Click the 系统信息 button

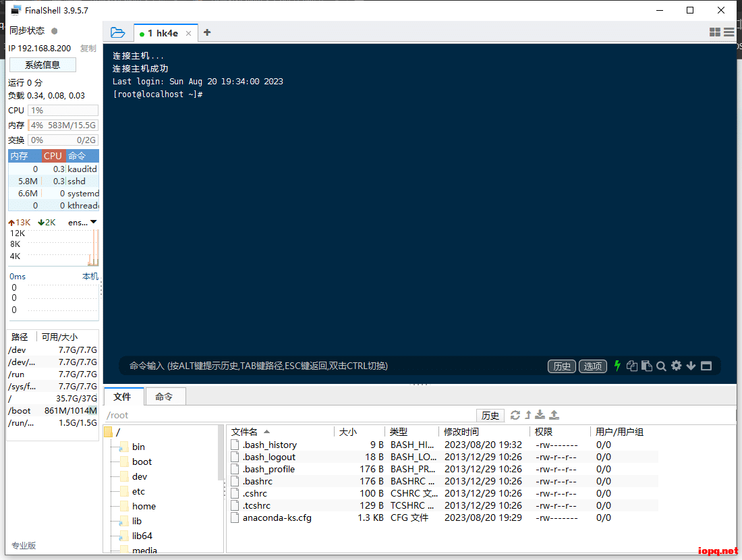coord(42,65)
